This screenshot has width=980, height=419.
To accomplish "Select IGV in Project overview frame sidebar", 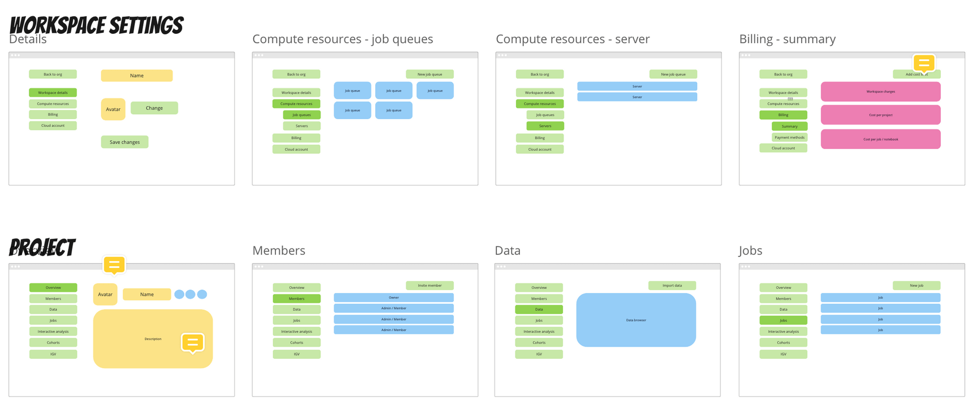I will [x=53, y=354].
